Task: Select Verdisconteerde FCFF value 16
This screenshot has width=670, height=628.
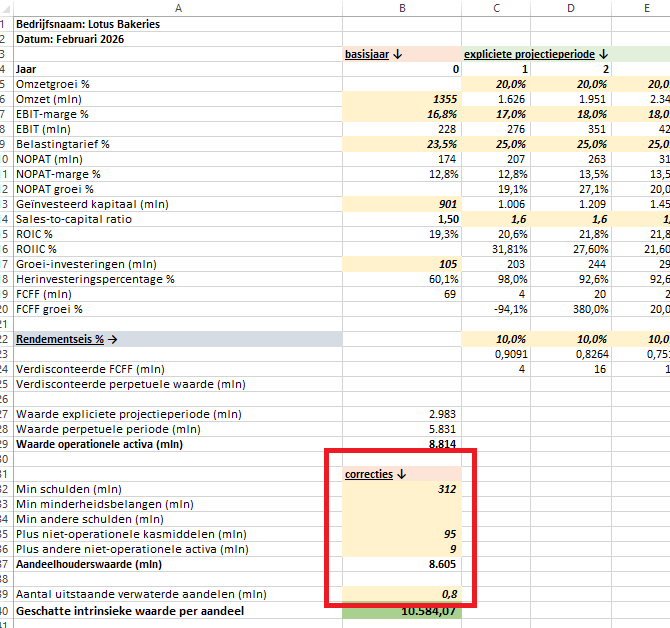Action: (x=571, y=369)
